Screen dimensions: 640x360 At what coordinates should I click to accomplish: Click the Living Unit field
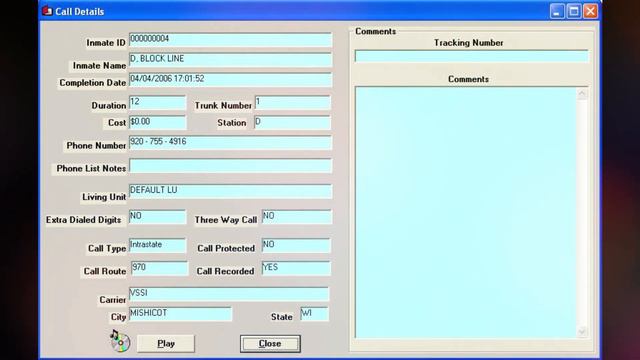(230, 191)
